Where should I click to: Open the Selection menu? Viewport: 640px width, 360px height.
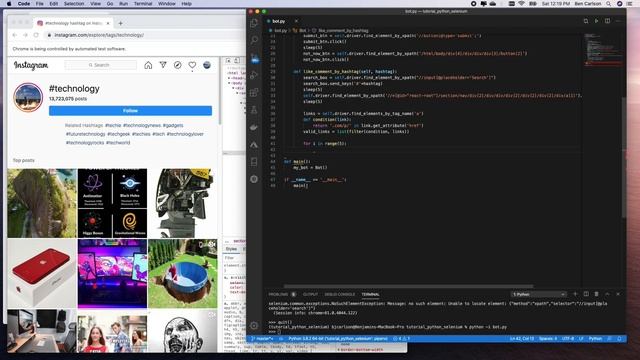[74, 4]
